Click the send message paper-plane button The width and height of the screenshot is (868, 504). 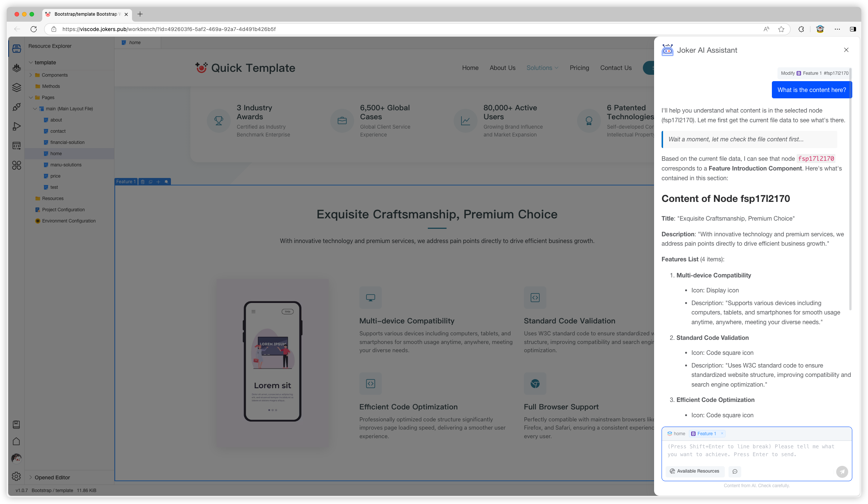(842, 471)
